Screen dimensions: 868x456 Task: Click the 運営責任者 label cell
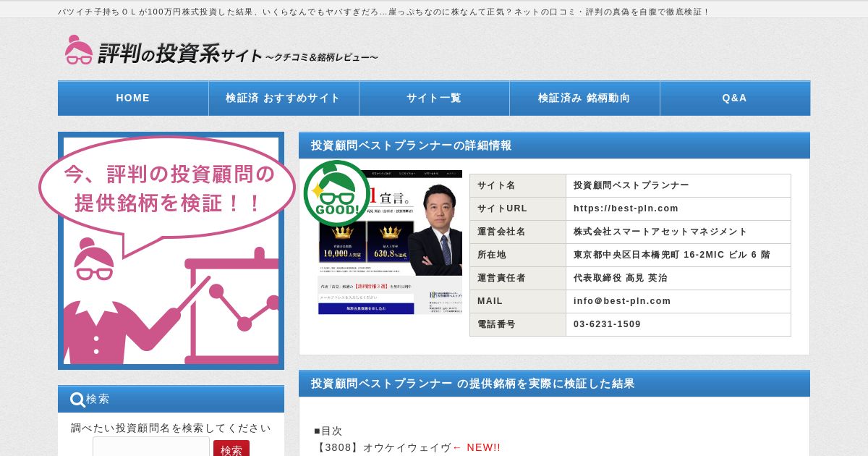(518, 278)
